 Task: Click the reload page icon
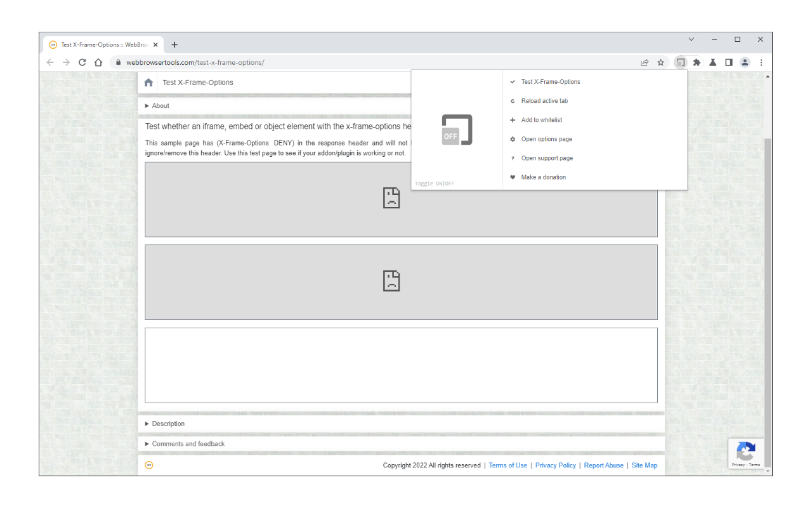point(82,62)
